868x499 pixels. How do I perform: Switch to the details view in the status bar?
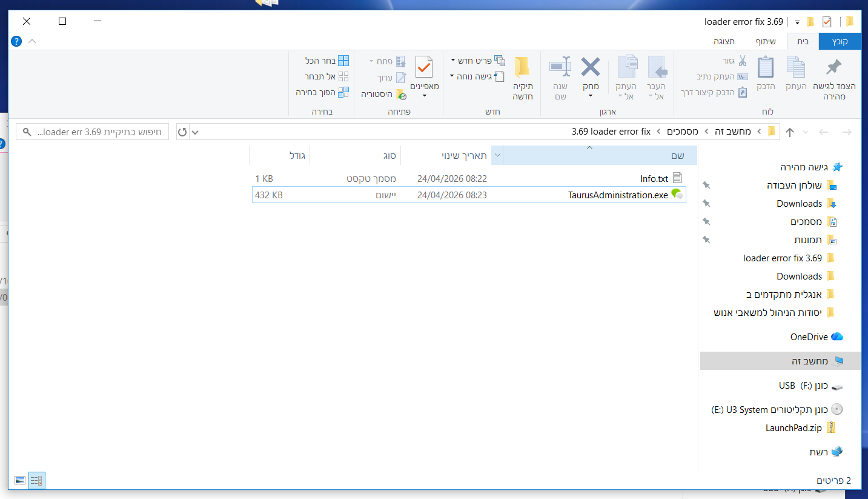click(37, 481)
